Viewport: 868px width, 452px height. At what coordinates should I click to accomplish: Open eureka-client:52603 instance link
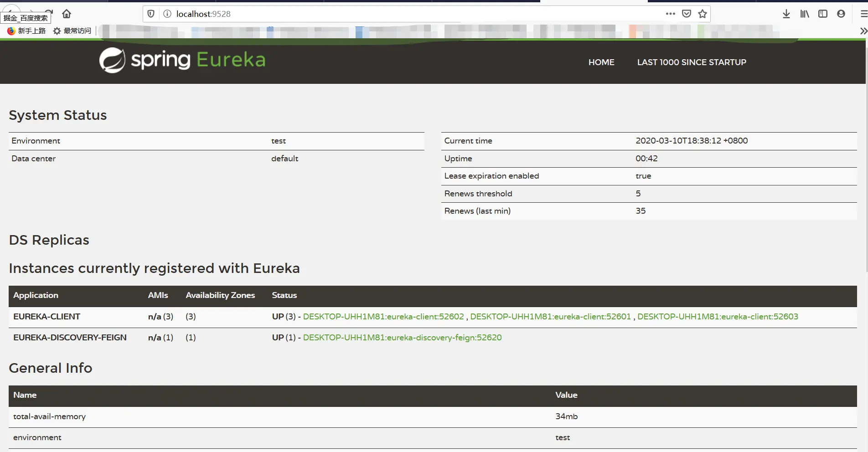(x=718, y=317)
